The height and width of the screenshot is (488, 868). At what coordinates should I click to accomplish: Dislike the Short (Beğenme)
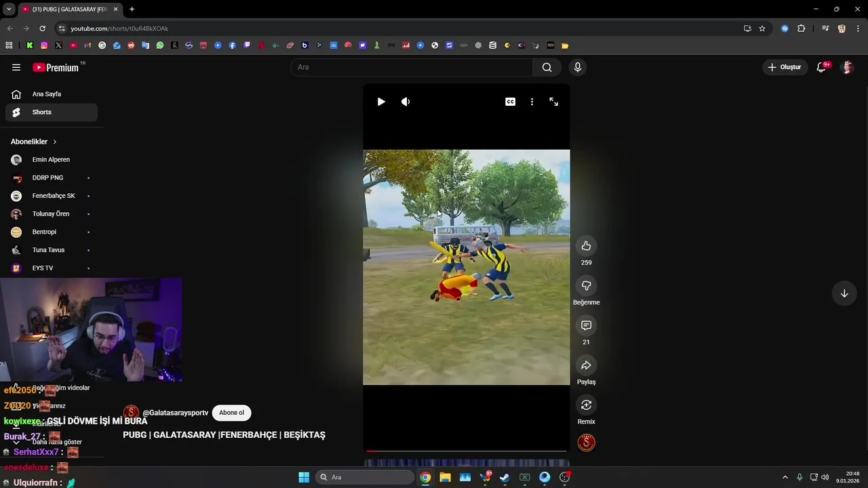point(586,285)
